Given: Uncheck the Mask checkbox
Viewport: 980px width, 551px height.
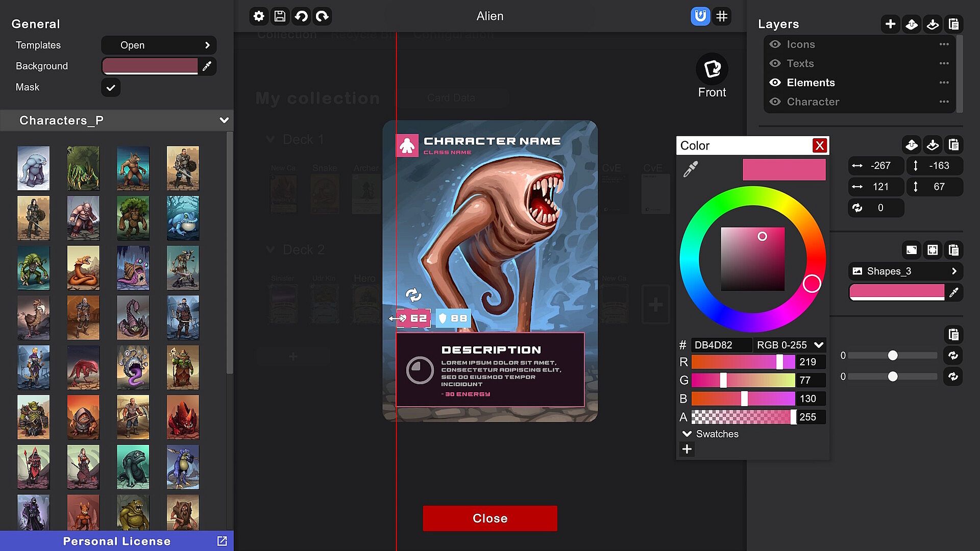Looking at the screenshot, I should point(111,88).
